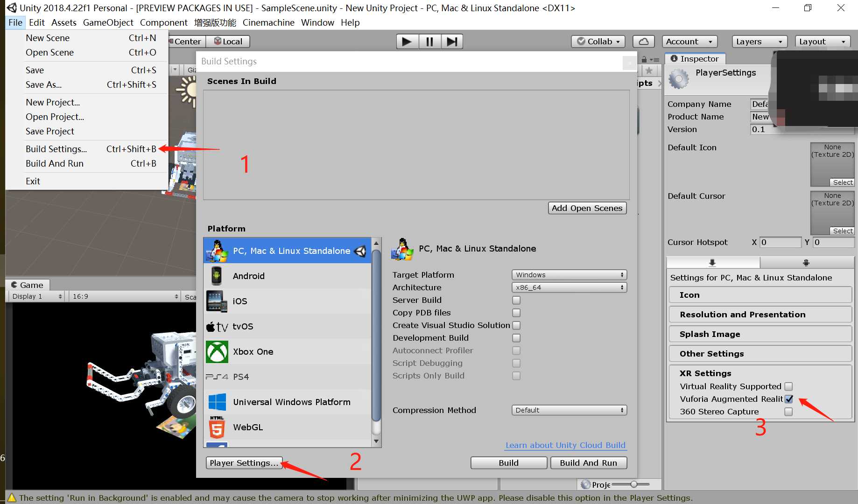Viewport: 858px width, 504px height.
Task: Open the Target Platform Windows dropdown
Action: 569,275
